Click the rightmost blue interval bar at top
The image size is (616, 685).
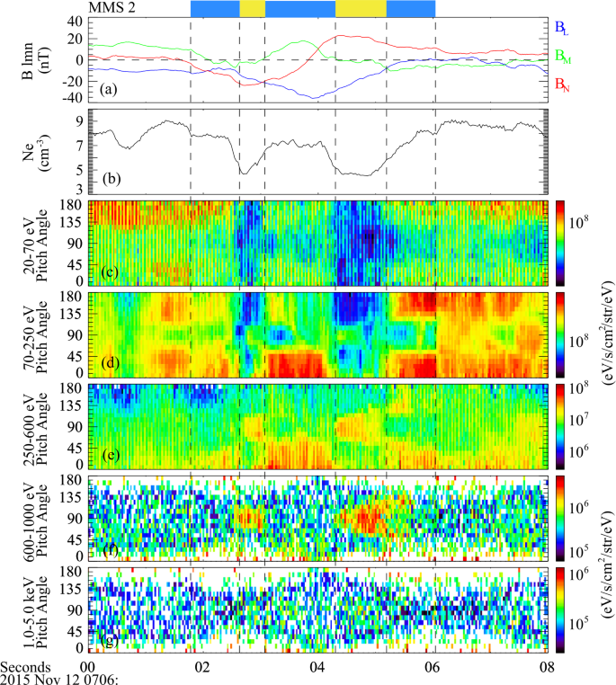411,9
